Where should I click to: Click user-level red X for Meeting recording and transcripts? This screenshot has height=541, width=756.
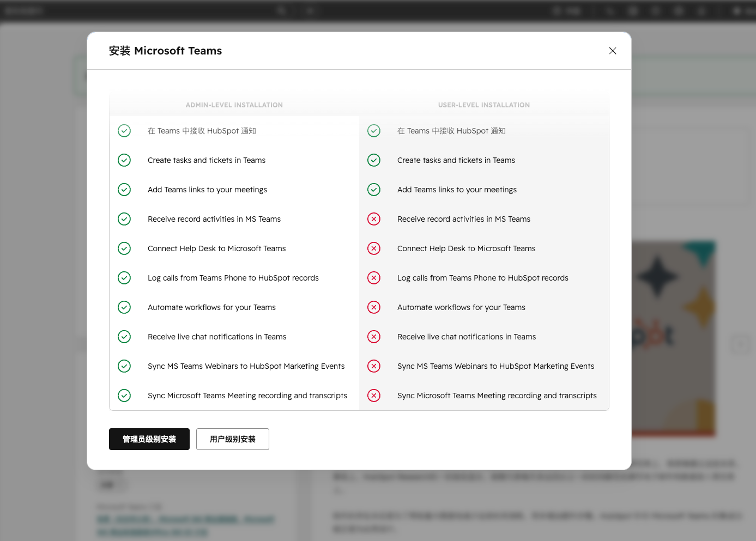click(374, 396)
